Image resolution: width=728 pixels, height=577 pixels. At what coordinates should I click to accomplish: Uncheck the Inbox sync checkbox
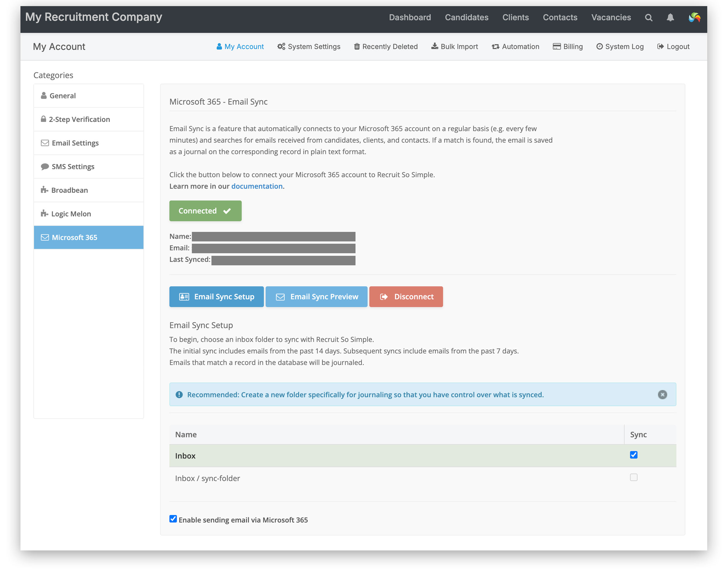point(633,455)
